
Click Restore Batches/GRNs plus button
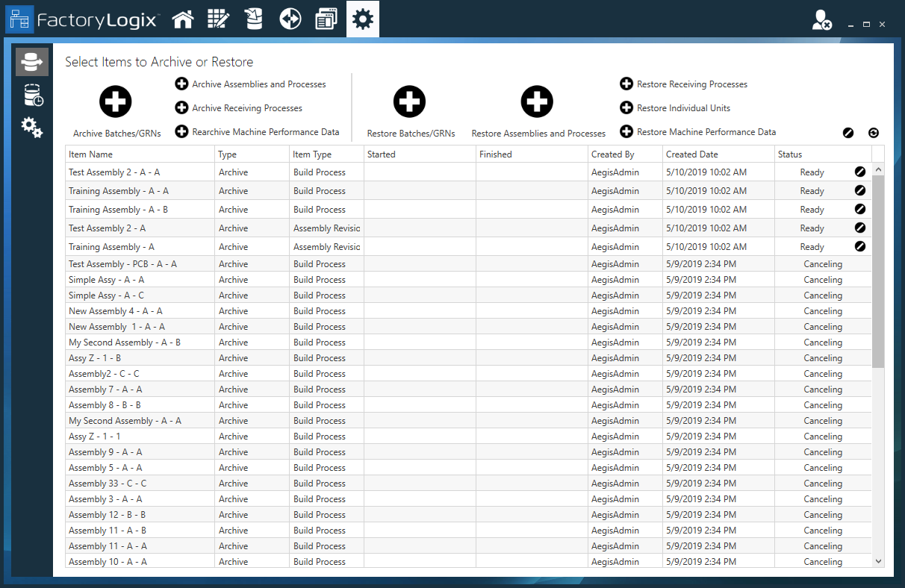pyautogui.click(x=409, y=101)
